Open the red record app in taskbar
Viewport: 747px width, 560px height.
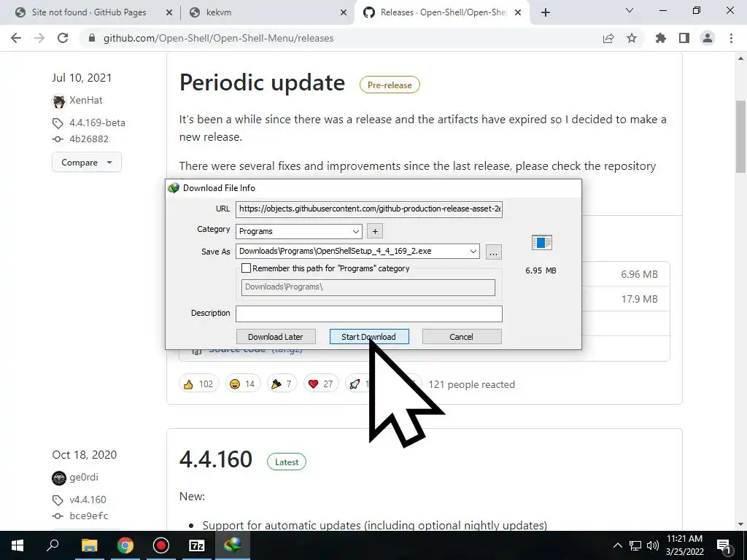point(161,545)
